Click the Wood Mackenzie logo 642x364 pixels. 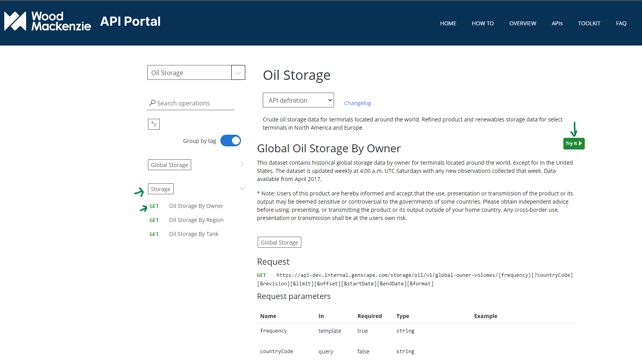click(x=47, y=21)
